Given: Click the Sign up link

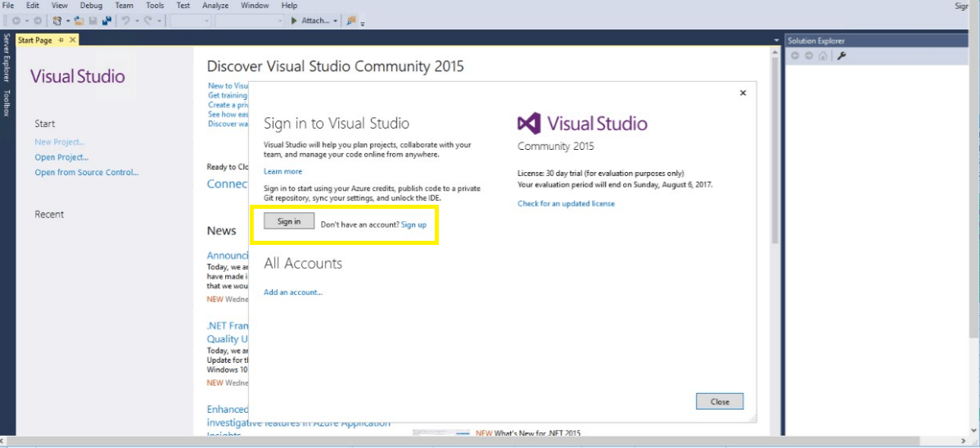Looking at the screenshot, I should coord(413,224).
